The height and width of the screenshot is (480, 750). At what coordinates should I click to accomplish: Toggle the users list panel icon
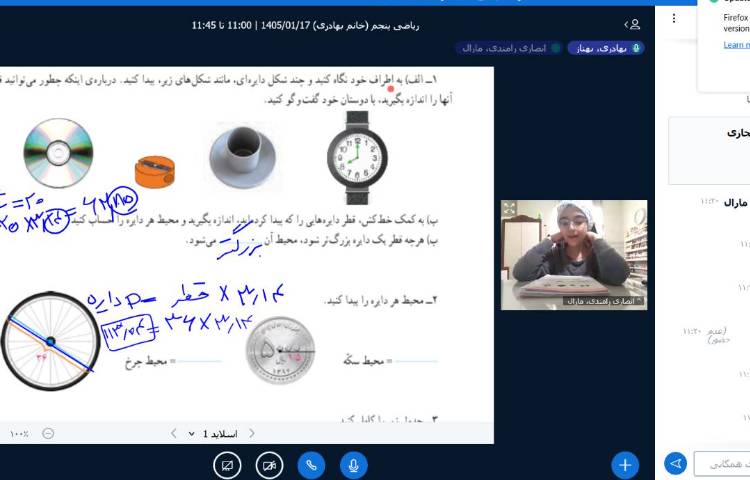(632, 24)
